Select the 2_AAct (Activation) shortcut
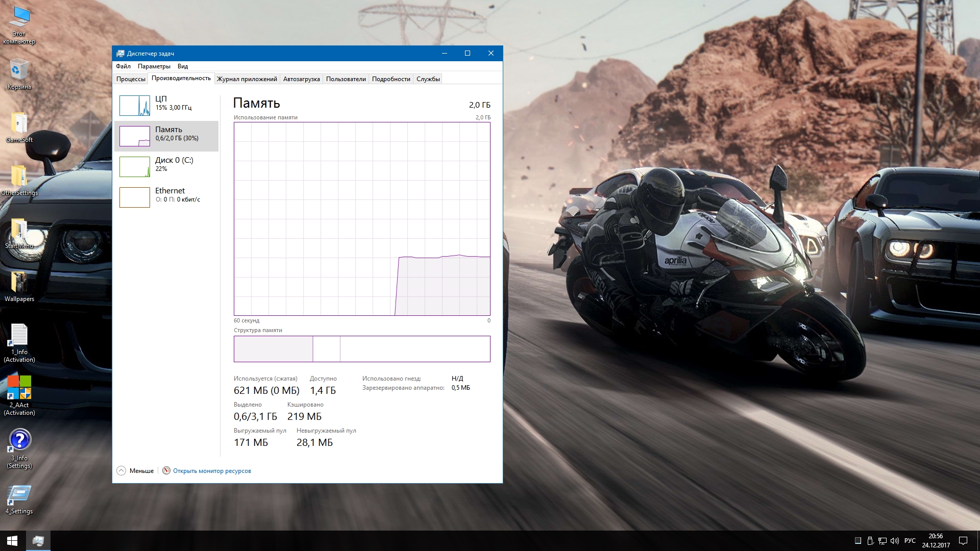Screen dimensions: 980x551 [x=19, y=396]
